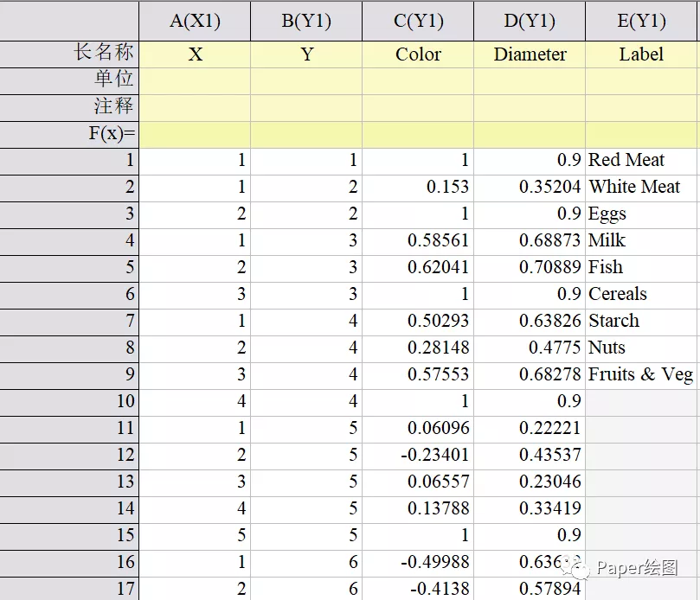
Task: Click the F(x)= cell in Label column
Action: coord(642,134)
